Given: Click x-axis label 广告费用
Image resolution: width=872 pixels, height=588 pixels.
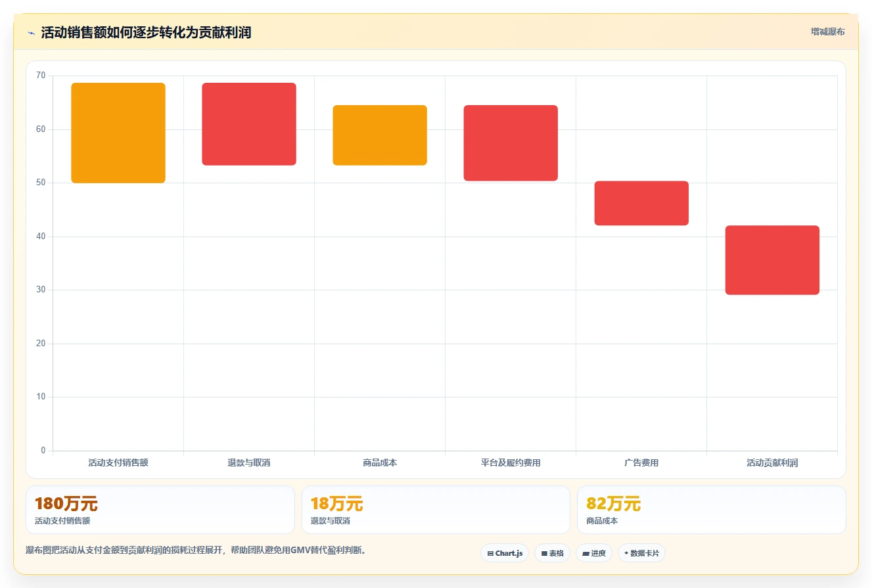Looking at the screenshot, I should [641, 463].
